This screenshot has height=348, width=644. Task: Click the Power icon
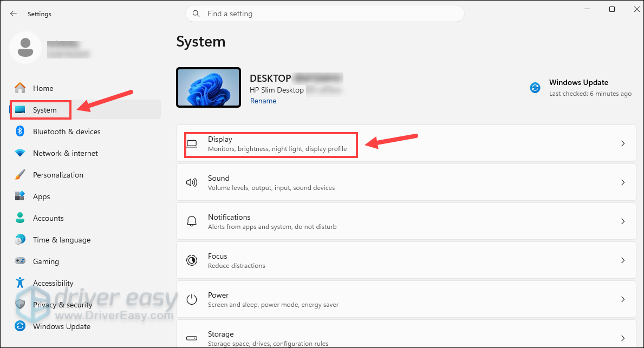[191, 299]
